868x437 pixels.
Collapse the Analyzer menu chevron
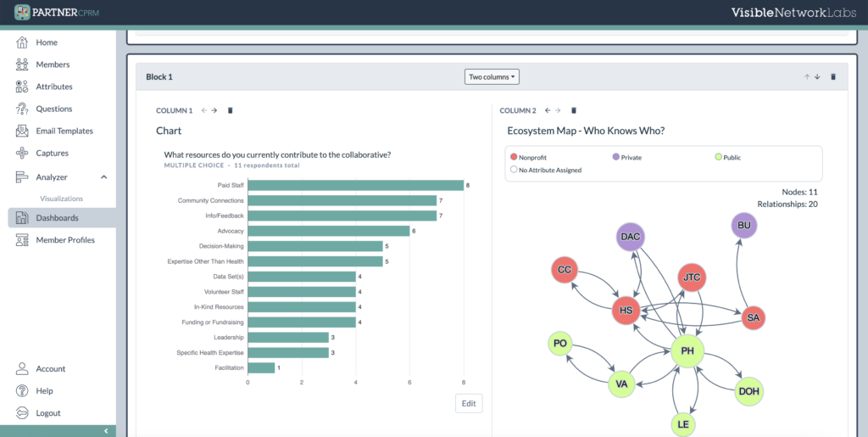pos(103,177)
